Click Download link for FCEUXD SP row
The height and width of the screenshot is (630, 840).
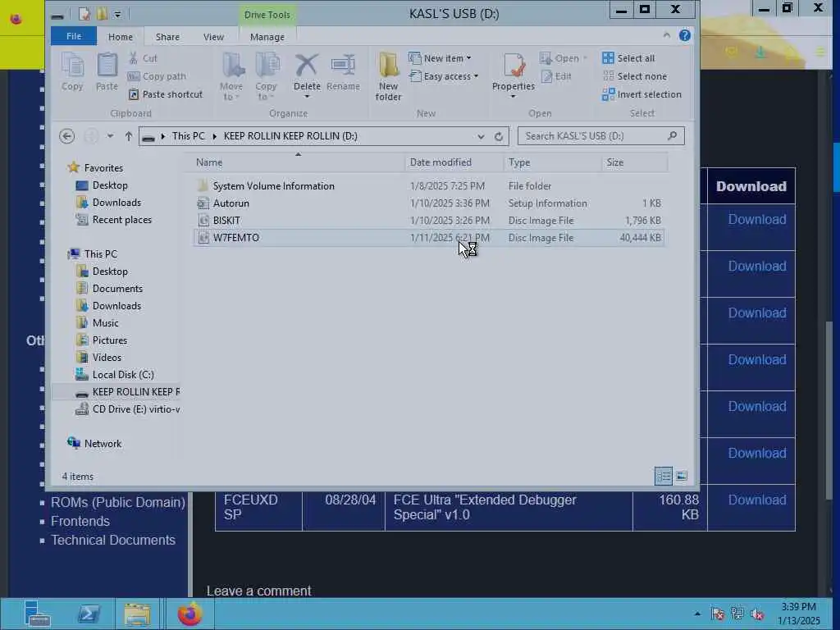(757, 500)
